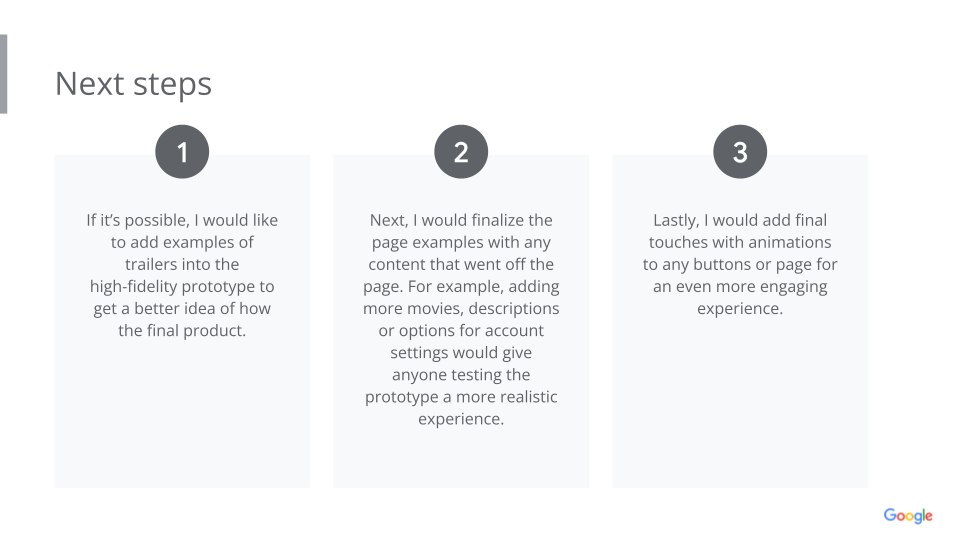Click the second step card background

pos(461,458)
